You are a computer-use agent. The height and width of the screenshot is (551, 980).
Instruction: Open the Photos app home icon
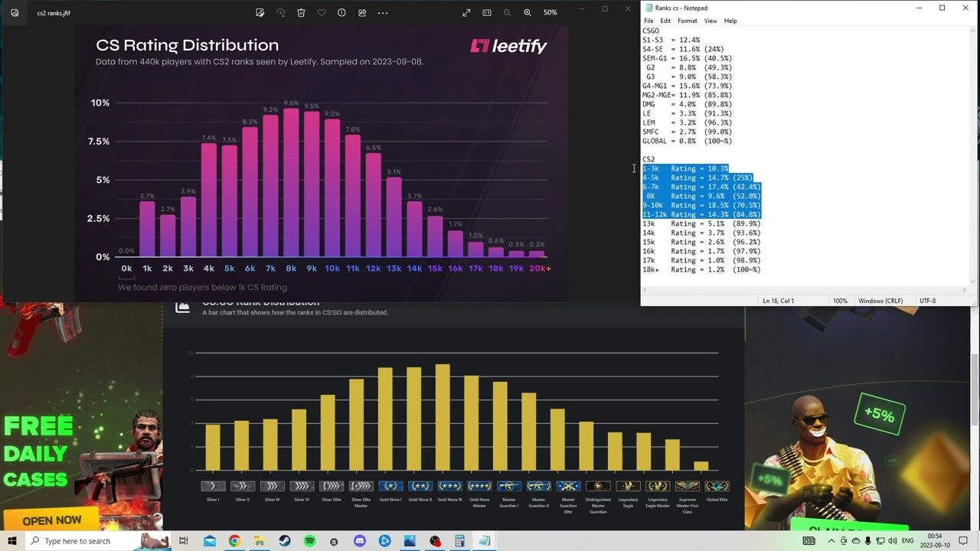[15, 13]
